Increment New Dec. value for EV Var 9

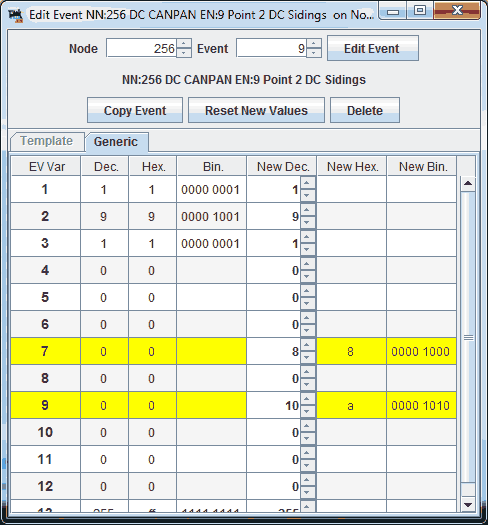(x=307, y=399)
